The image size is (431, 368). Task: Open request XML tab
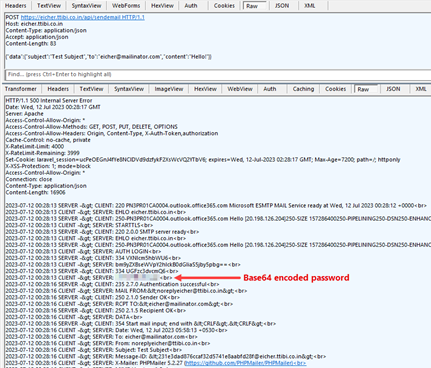310,6
